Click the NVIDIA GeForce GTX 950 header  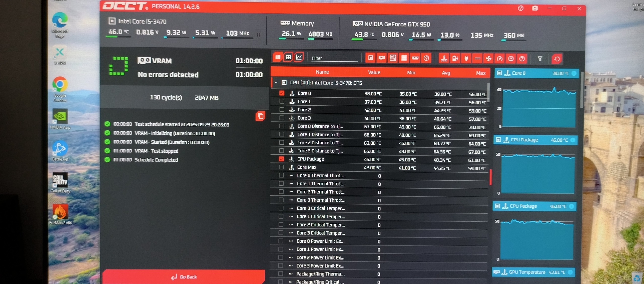click(x=397, y=24)
